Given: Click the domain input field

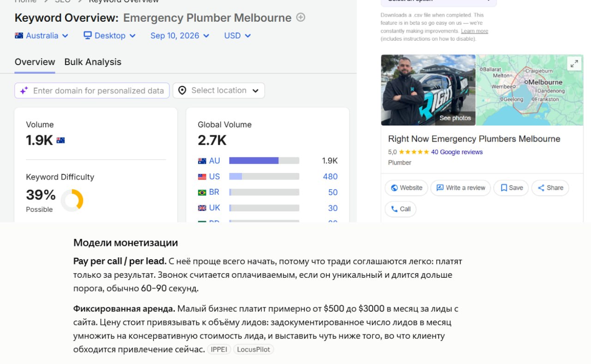Looking at the screenshot, I should (x=92, y=90).
